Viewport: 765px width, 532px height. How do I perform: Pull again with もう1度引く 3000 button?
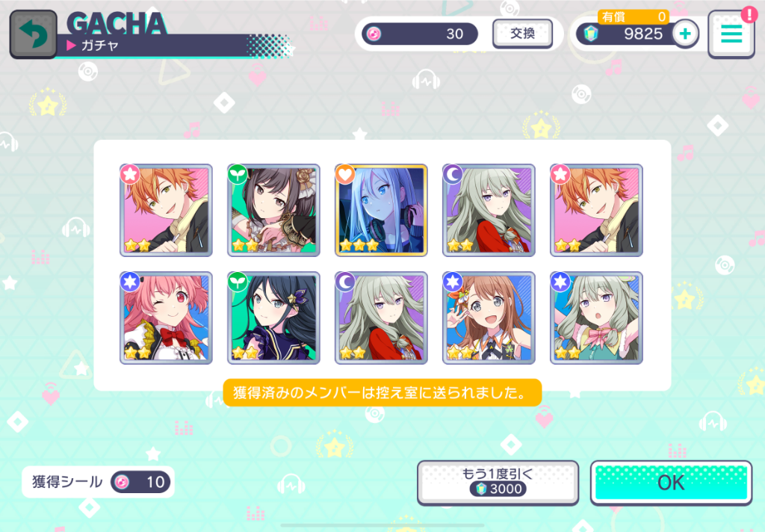point(498,483)
